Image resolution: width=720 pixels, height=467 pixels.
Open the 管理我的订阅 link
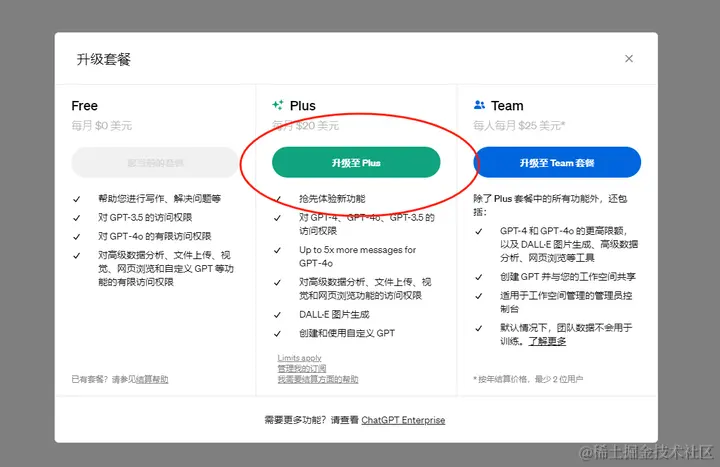click(302, 368)
